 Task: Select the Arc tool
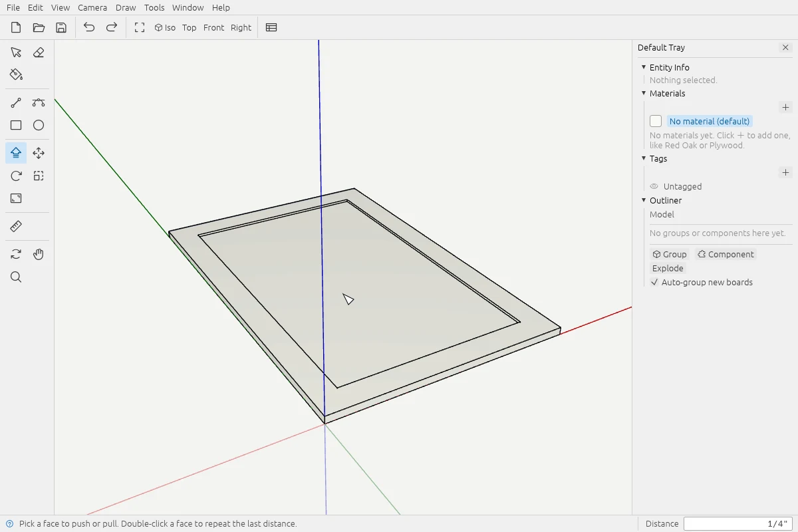(x=39, y=102)
